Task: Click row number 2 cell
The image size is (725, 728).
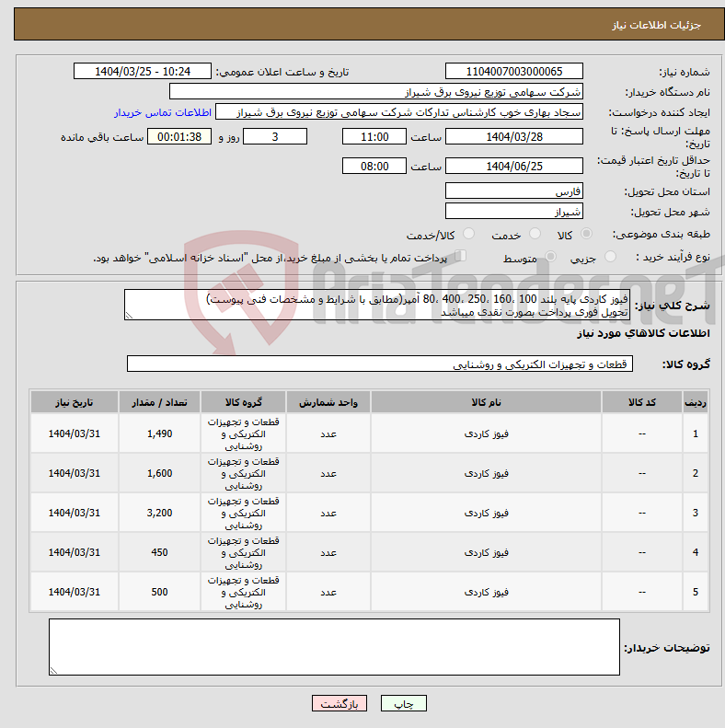Action: point(696,473)
